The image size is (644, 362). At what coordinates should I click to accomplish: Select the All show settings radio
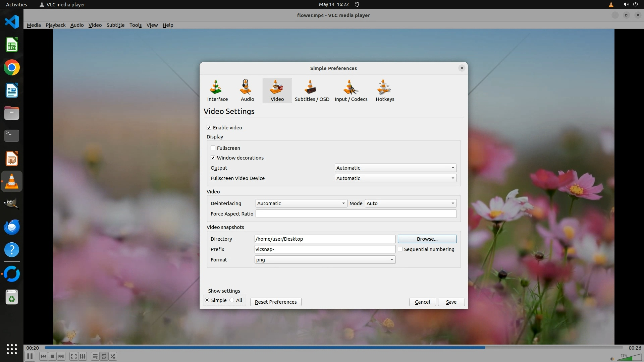[x=232, y=300]
